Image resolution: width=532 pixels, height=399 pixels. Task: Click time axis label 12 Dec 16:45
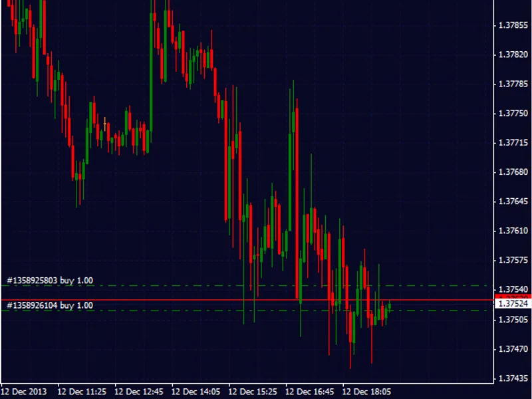click(310, 392)
